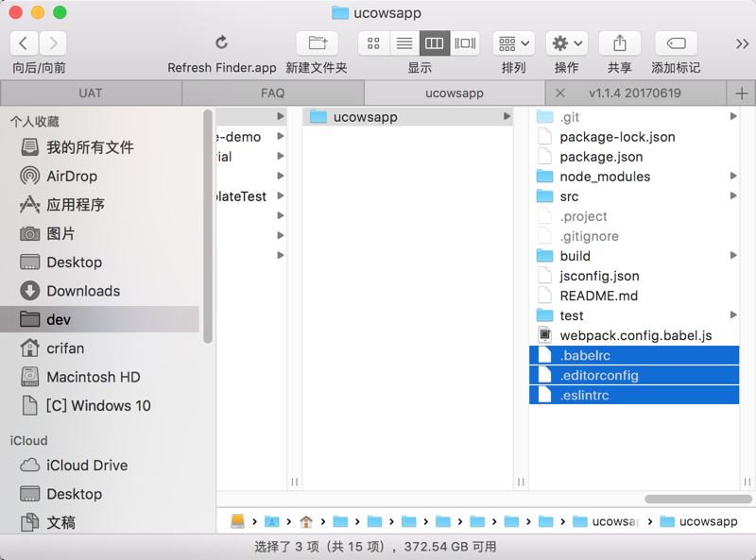
Task: Open AirDrop in the sidebar
Action: tap(100, 176)
